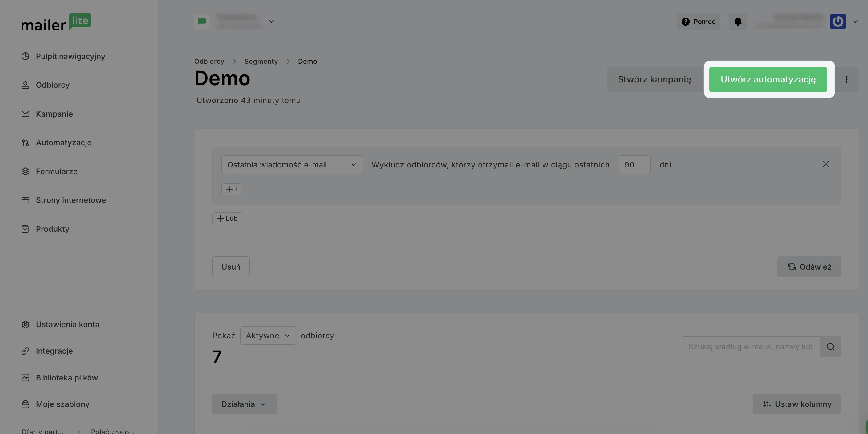Open the Pomoc help button
The width and height of the screenshot is (868, 434).
(x=698, y=22)
